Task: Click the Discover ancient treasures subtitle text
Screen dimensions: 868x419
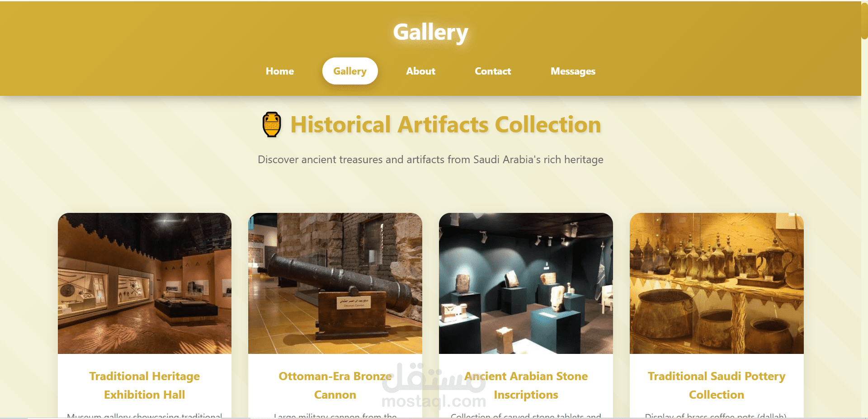Action: point(430,160)
